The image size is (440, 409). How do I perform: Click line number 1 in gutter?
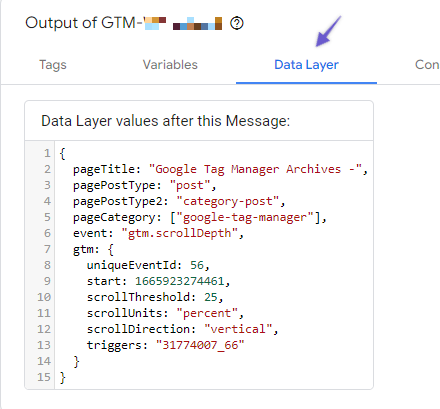pyautogui.click(x=47, y=153)
